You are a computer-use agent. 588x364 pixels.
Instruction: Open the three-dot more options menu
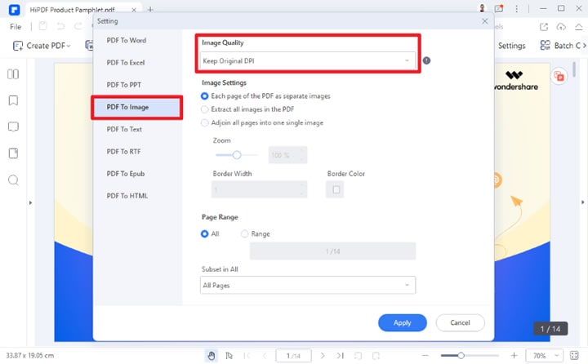pos(516,9)
